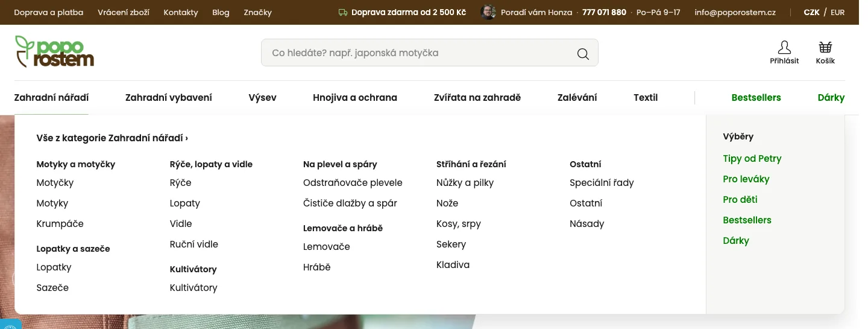Click the Poporostem logo

(54, 51)
